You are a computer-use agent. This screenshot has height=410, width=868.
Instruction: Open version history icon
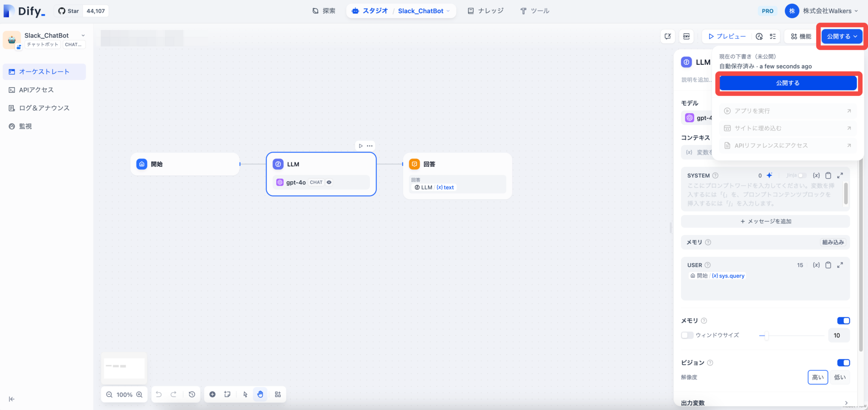tap(192, 394)
